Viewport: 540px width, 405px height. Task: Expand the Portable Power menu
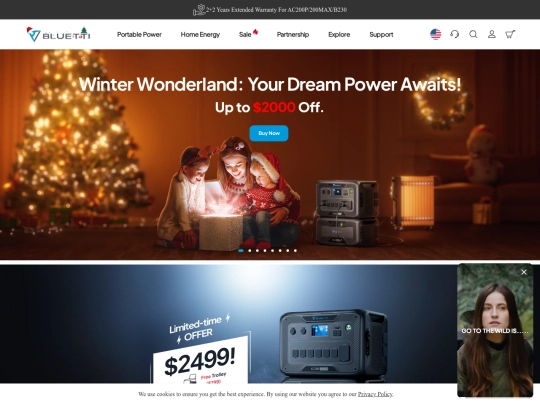(x=139, y=34)
